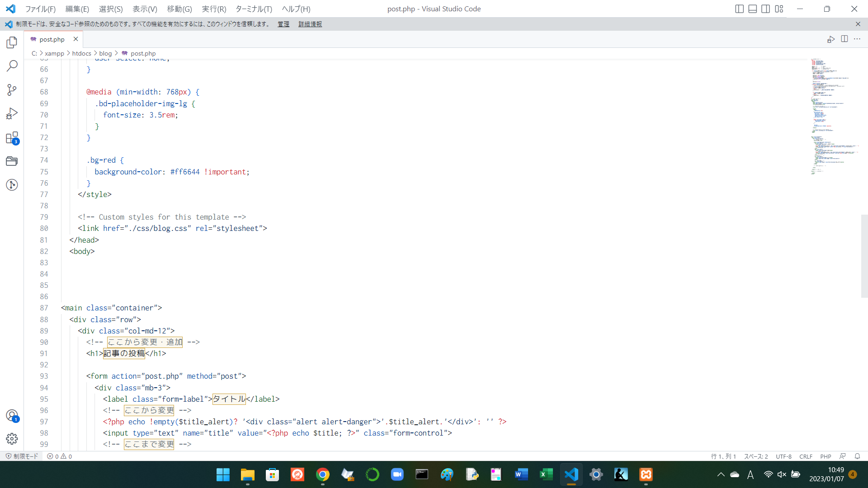Toggle the primary side bar visibility
This screenshot has width=868, height=488.
point(740,9)
